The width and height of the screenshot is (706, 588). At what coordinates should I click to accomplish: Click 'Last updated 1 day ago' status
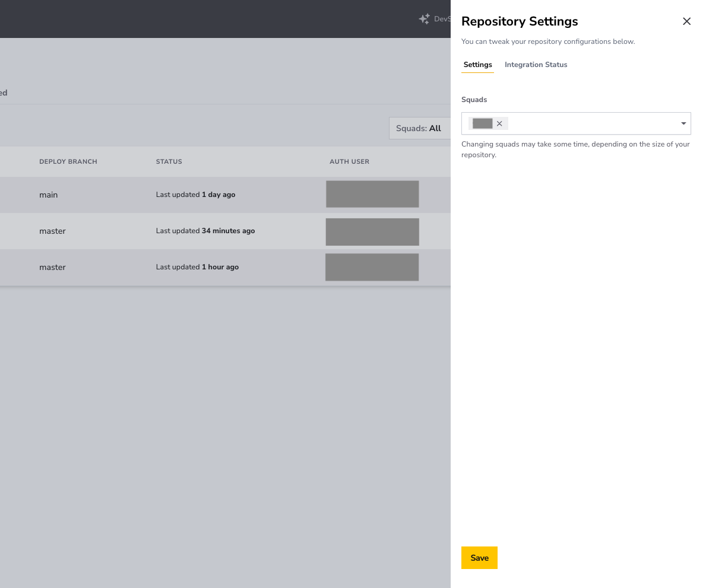(x=195, y=195)
